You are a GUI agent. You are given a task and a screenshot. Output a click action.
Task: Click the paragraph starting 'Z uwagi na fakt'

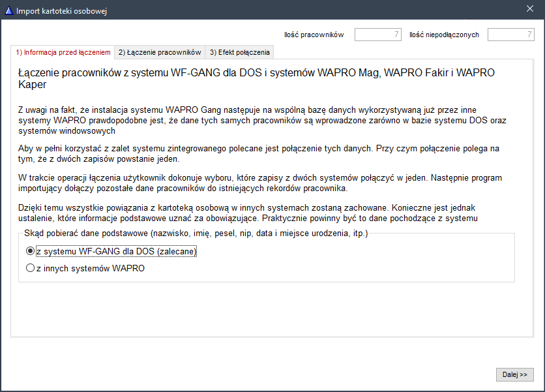262,121
